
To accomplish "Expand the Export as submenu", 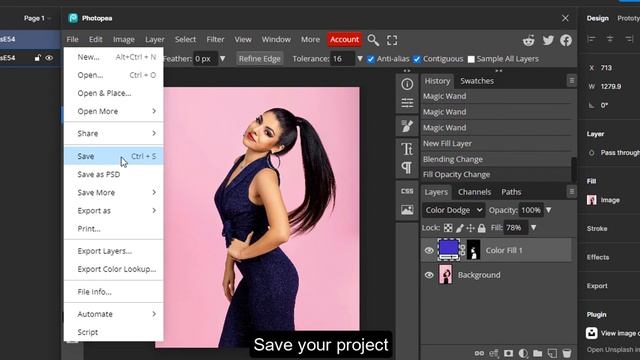I will [x=114, y=211].
